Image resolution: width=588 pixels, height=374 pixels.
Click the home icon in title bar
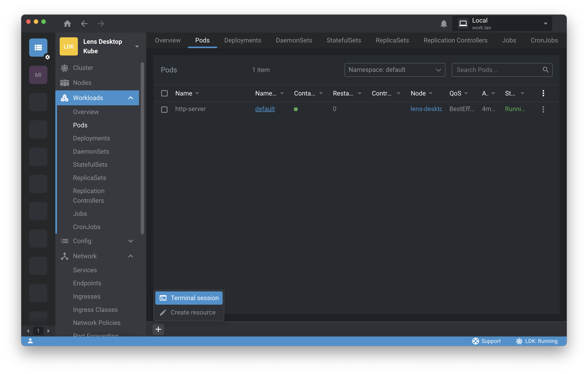coord(67,23)
